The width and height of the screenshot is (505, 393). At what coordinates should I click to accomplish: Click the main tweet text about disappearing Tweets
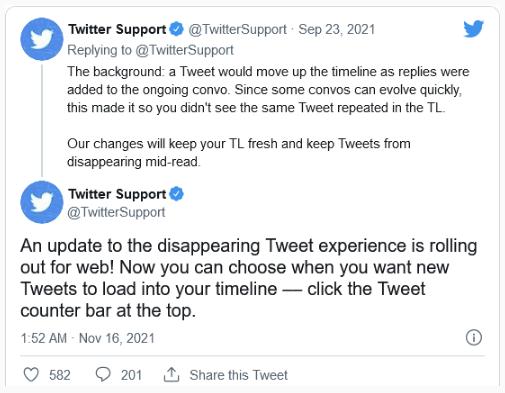(x=249, y=278)
